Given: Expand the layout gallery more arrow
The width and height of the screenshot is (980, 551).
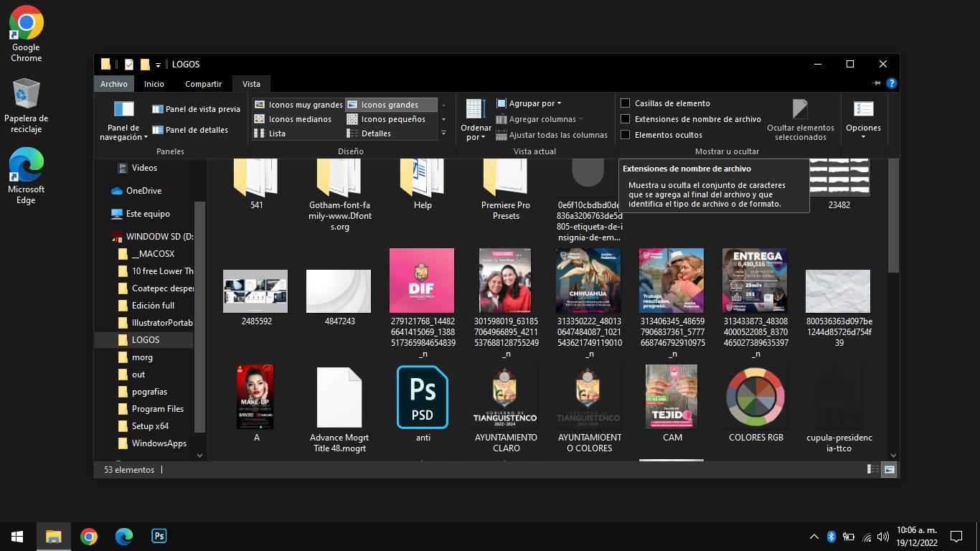Looking at the screenshot, I should tap(443, 133).
